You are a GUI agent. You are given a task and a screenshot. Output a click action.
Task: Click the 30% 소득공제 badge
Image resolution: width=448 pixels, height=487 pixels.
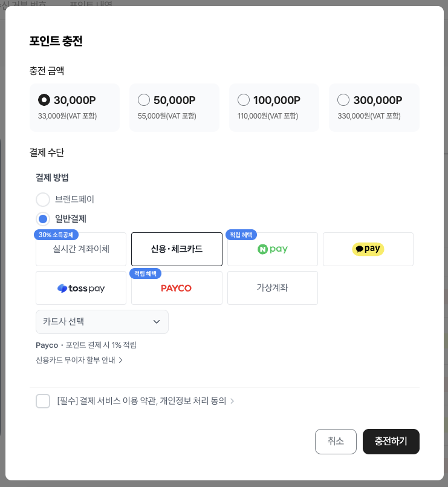[56, 235]
